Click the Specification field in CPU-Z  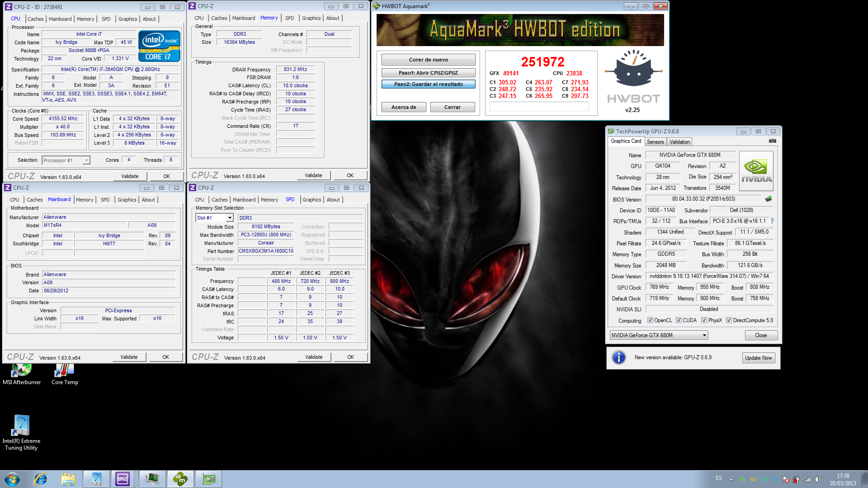coord(111,70)
